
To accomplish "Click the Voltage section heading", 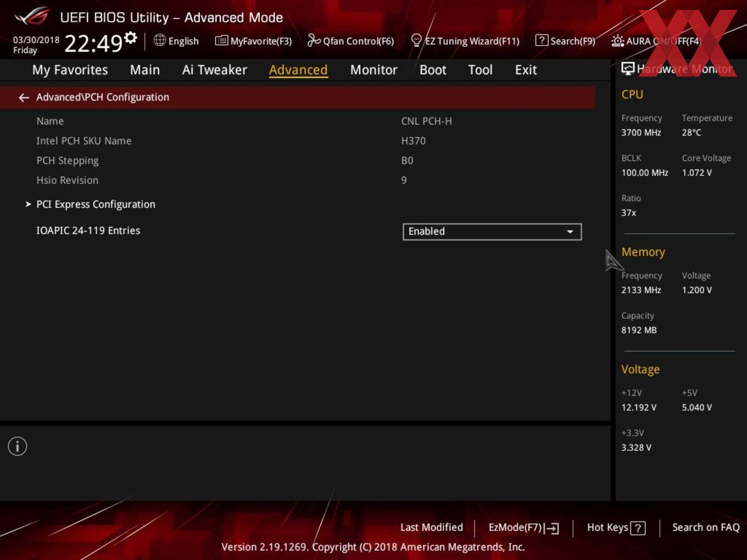I will [x=640, y=369].
